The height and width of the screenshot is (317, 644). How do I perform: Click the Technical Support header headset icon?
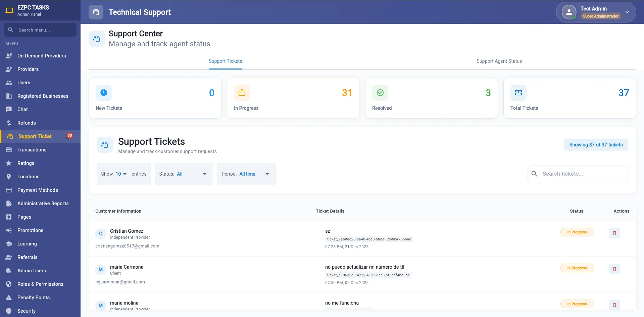[96, 12]
